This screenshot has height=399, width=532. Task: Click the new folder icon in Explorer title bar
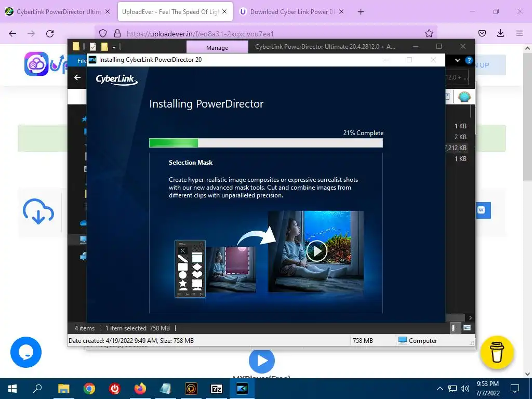pos(104,46)
